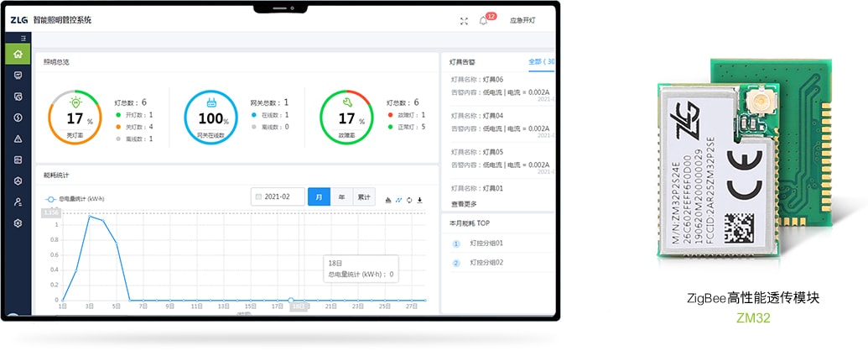Select the 月 month tab
Viewport: 868px width, 351px height.
(x=319, y=196)
